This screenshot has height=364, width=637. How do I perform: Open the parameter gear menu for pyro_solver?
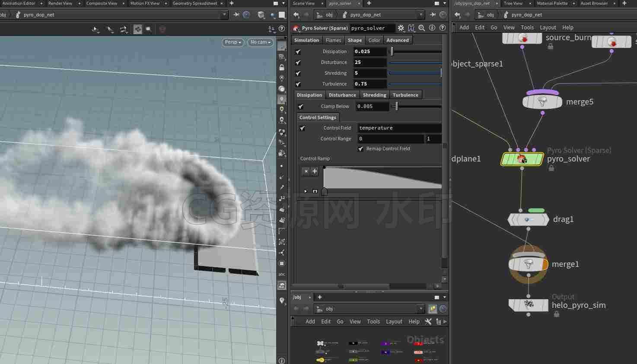tap(401, 28)
